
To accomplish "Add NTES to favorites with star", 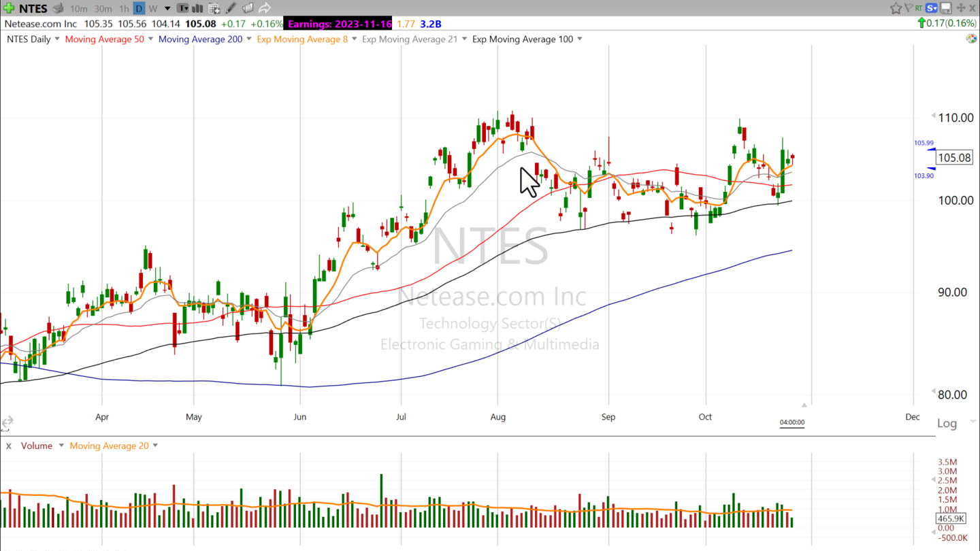I will click(x=896, y=8).
